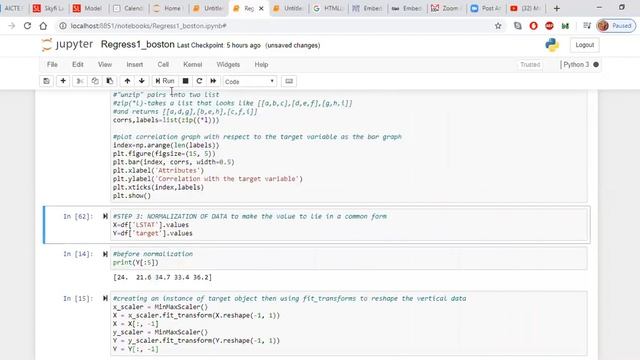Switch to the Post tab
640x360 pixels.
coord(486,8)
